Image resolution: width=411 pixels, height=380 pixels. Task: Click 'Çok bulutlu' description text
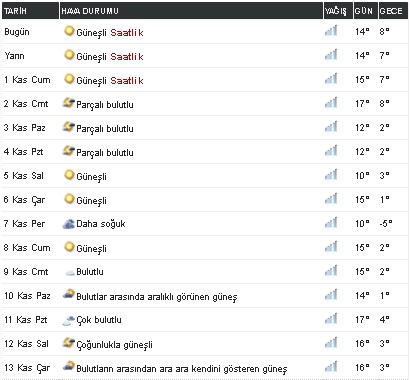coord(99,320)
